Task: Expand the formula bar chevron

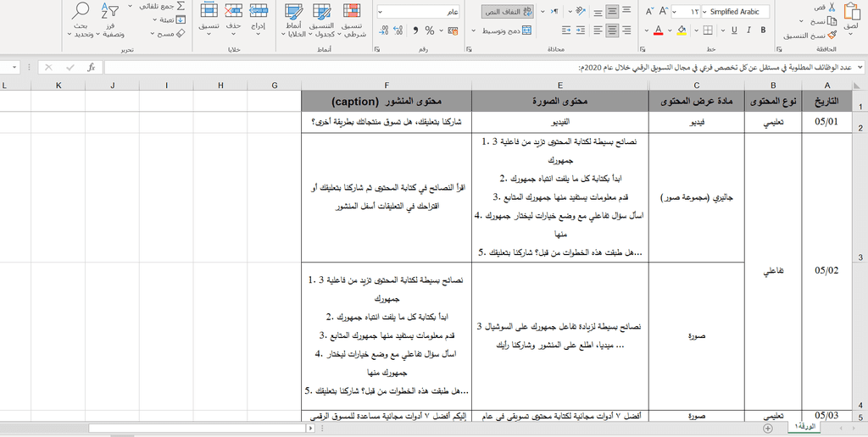Action: pos(860,68)
